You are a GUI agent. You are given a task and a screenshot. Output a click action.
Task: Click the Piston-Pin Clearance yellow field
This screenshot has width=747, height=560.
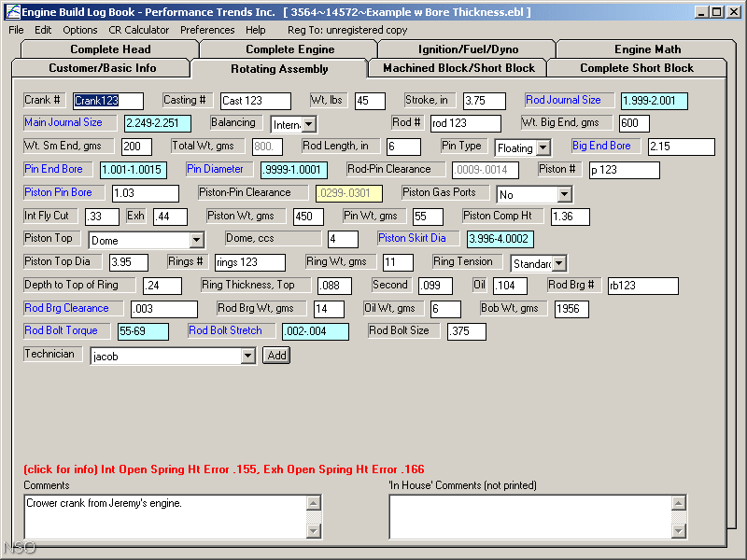(x=349, y=193)
